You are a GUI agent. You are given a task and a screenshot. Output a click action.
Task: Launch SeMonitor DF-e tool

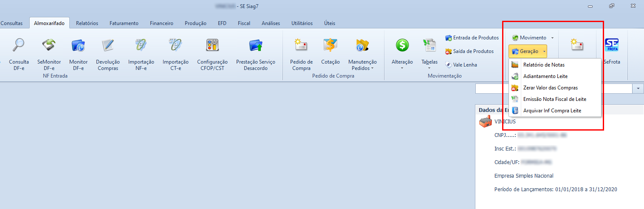[x=49, y=45]
